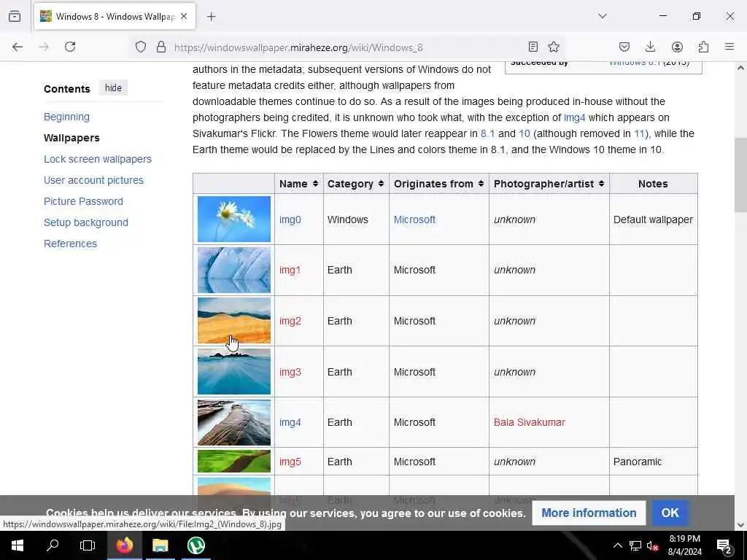Bookmark this page with the star

click(554, 47)
